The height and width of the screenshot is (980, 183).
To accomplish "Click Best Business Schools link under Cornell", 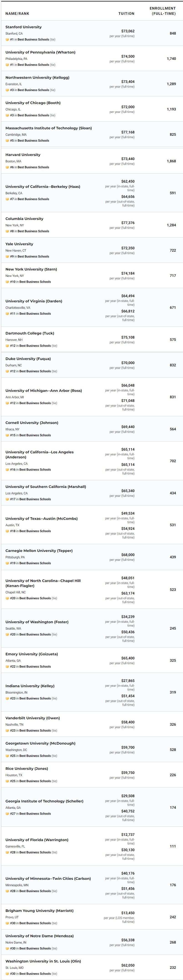I will pyautogui.click(x=35, y=435).
